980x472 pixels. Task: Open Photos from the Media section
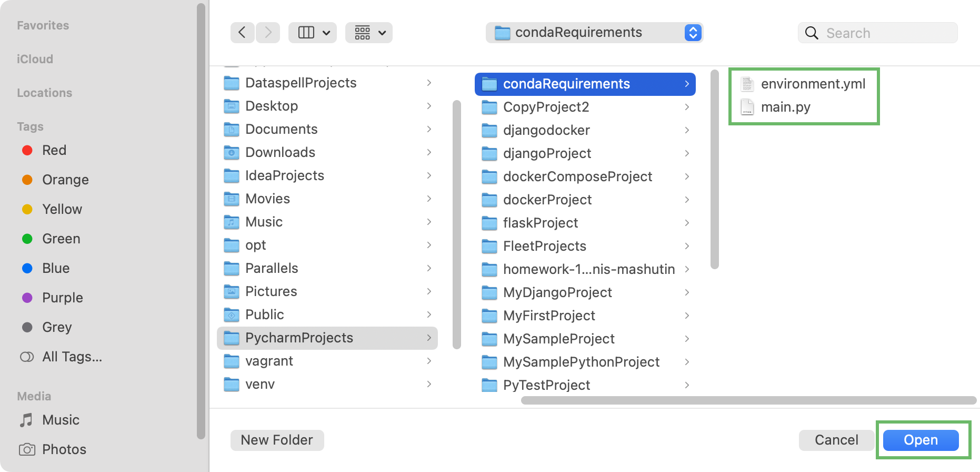(64, 449)
